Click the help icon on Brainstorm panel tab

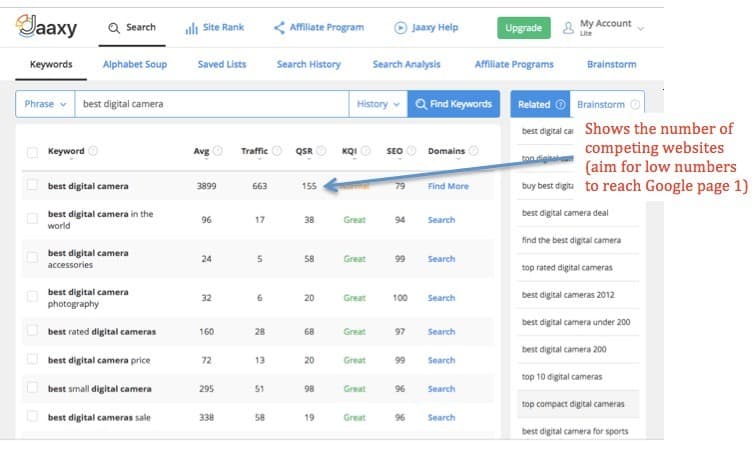tap(635, 104)
